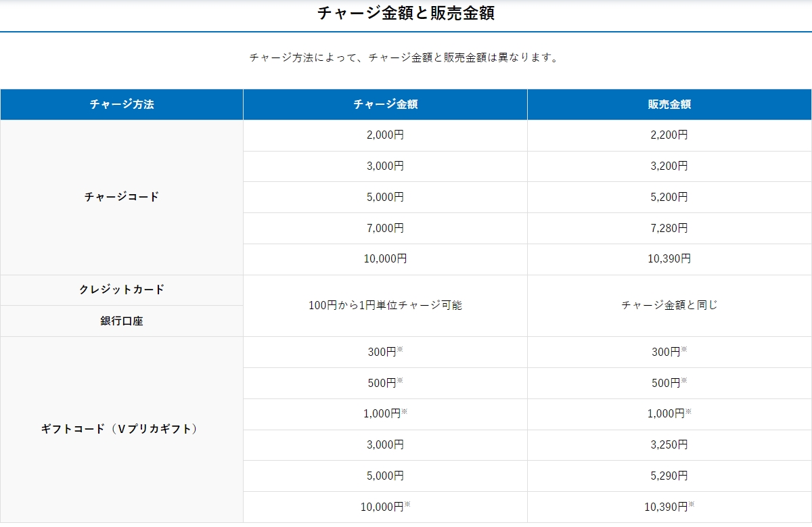Select the チャージ方法 column header
The height and width of the screenshot is (527, 812).
(122, 104)
